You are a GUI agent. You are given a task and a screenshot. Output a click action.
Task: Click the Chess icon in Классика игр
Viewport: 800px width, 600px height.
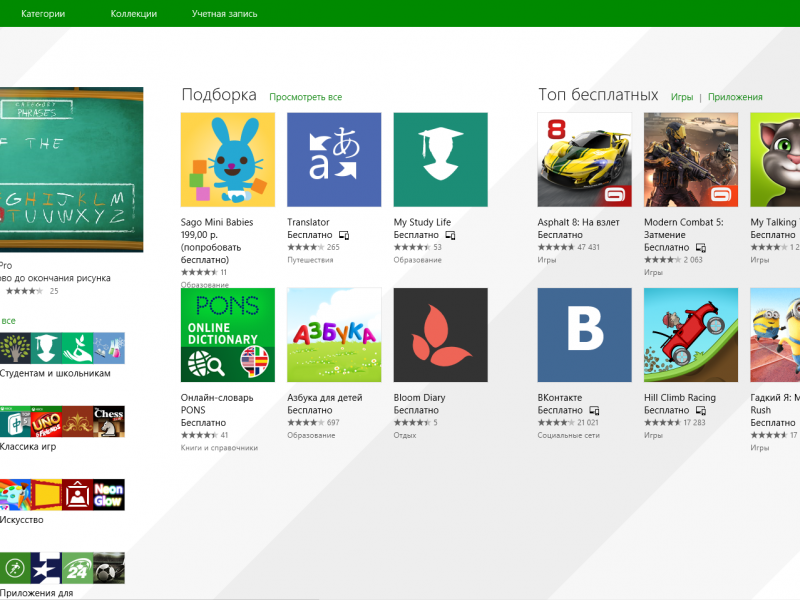coord(109,421)
